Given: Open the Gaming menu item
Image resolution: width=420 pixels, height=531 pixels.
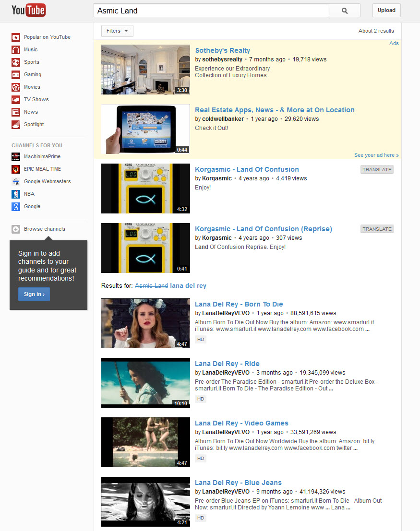Looking at the screenshot, I should coord(33,74).
